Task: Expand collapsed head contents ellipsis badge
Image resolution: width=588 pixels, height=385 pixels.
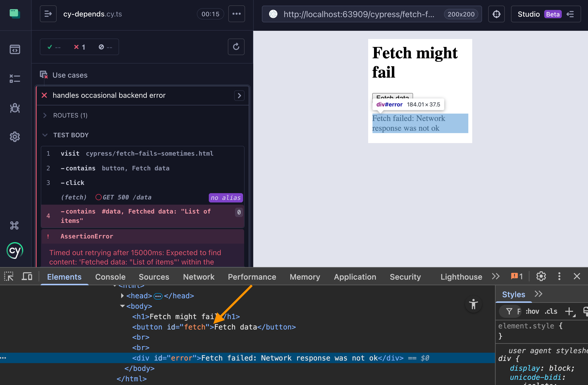Action: click(x=158, y=296)
